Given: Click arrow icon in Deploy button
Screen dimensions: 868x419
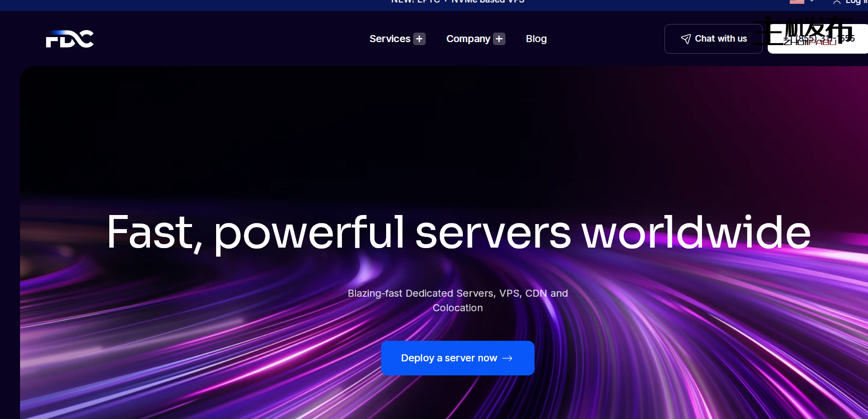Looking at the screenshot, I should pyautogui.click(x=507, y=358).
